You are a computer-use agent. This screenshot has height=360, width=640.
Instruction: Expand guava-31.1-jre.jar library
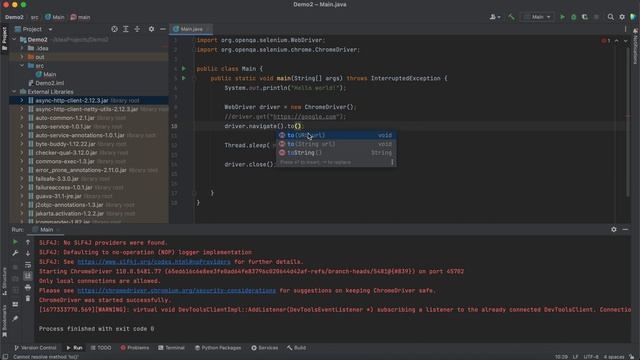point(22,196)
